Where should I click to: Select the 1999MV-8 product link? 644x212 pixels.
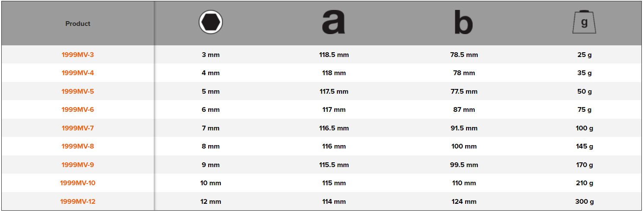tap(78, 146)
